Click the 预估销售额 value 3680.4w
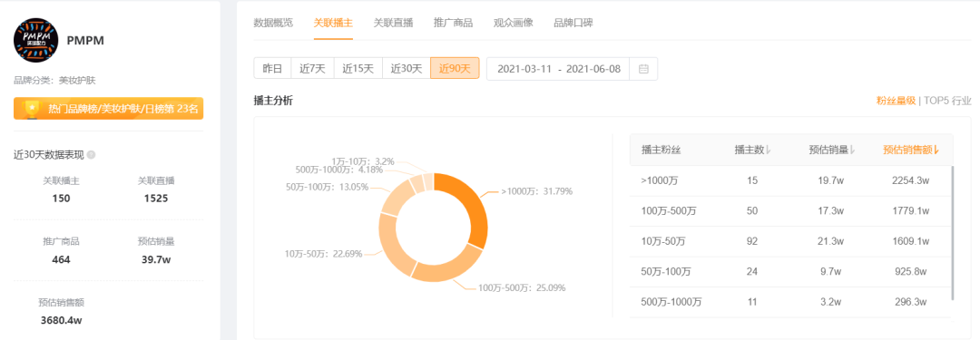980x340 pixels. pyautogui.click(x=62, y=321)
